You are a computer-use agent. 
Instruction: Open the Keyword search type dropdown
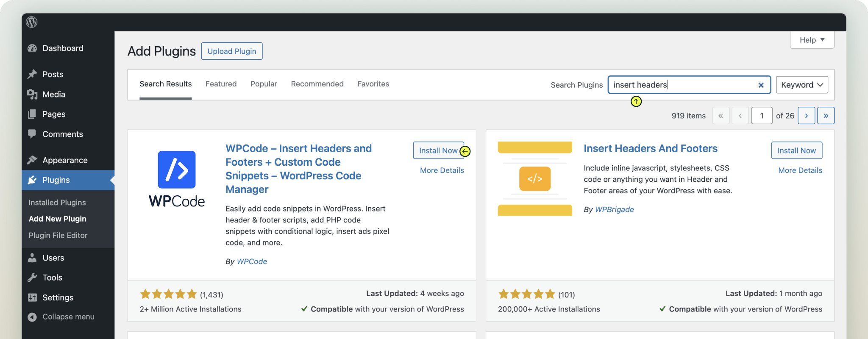[802, 85]
